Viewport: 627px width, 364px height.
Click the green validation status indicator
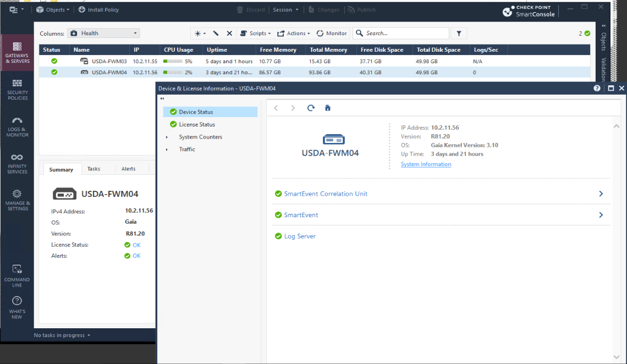587,34
